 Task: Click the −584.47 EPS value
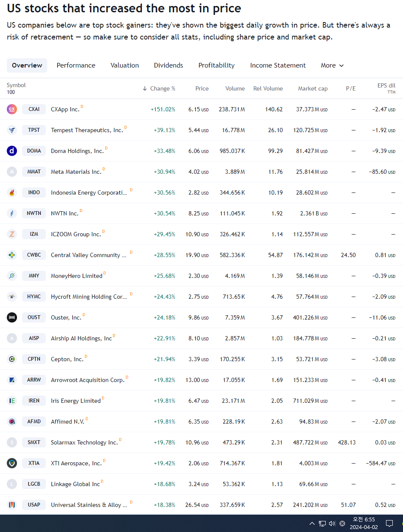click(x=380, y=463)
